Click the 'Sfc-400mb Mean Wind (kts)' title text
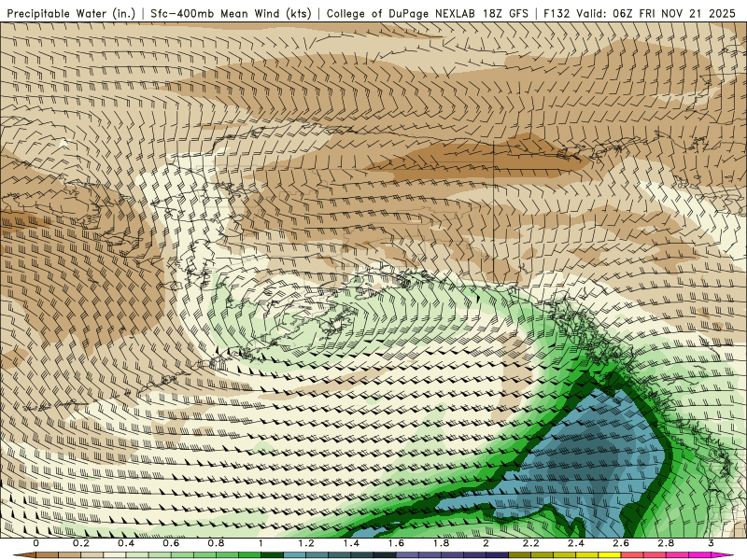 pyautogui.click(x=231, y=14)
